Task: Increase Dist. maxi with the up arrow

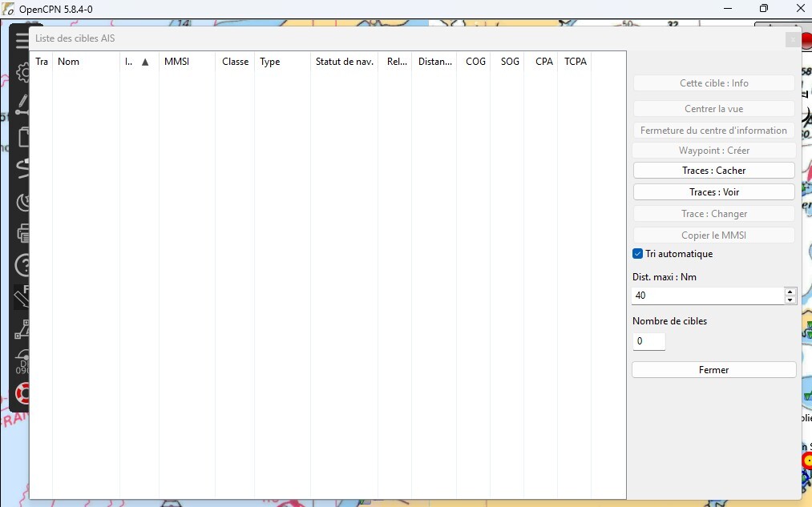Action: pos(790,292)
